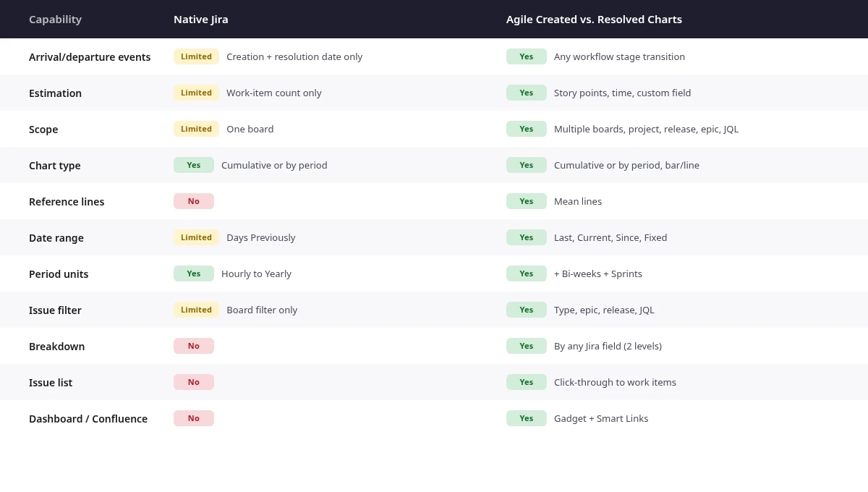
Task: Click the 'Hourly to Yearly' cell text
Action: pos(256,274)
